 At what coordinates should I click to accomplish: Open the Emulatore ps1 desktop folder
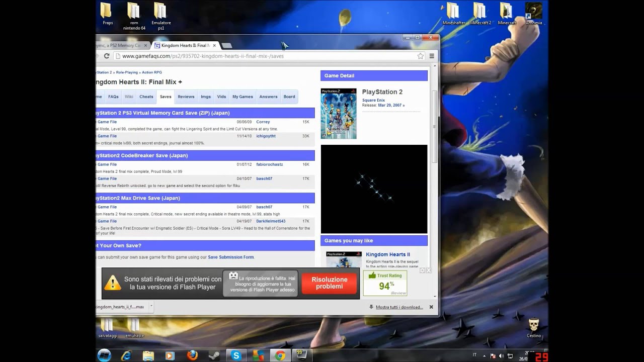(x=161, y=16)
